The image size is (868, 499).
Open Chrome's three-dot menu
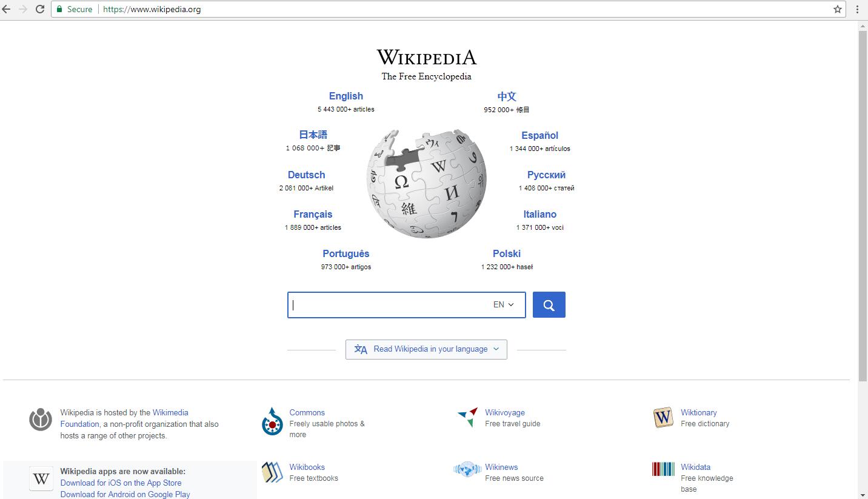point(857,9)
